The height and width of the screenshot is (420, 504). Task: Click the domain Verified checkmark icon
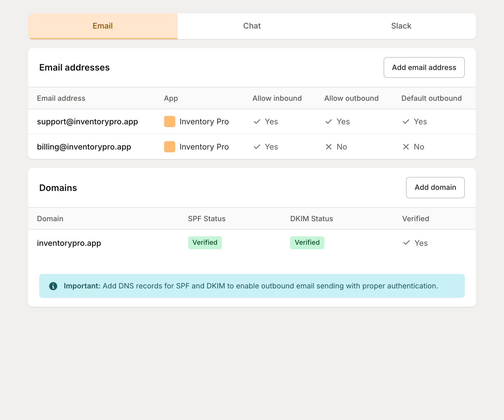pyautogui.click(x=407, y=243)
